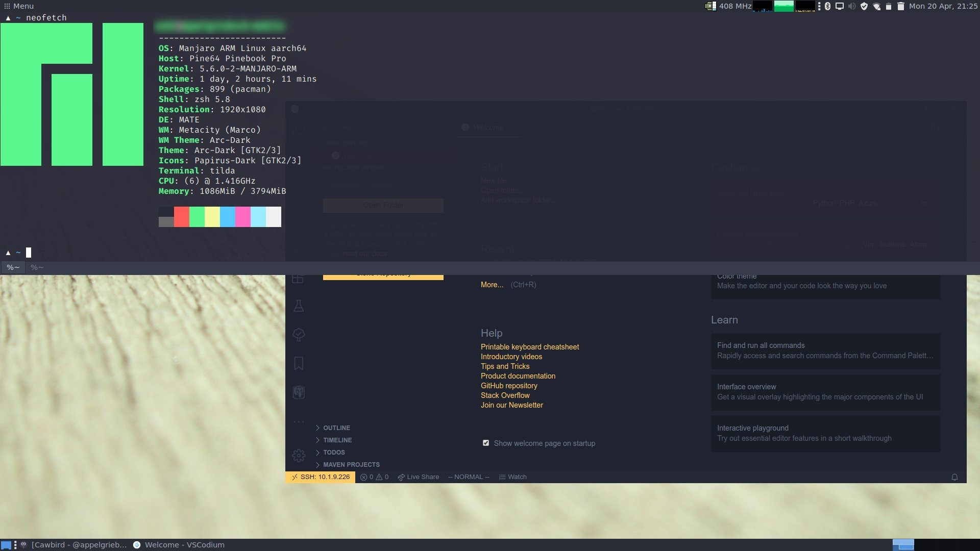Viewport: 980px width, 551px height.
Task: Open the battery tray icon
Action: (889, 7)
